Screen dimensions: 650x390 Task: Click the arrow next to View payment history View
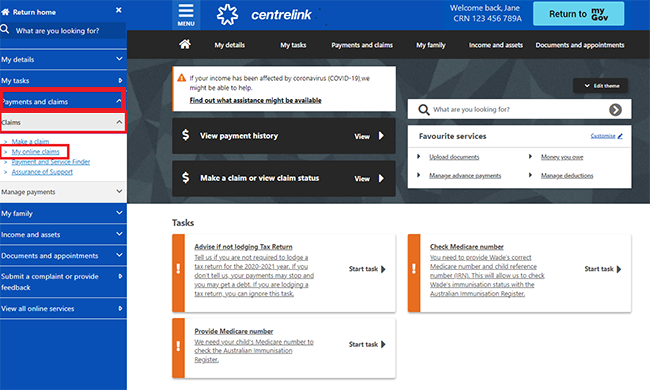[381, 136]
